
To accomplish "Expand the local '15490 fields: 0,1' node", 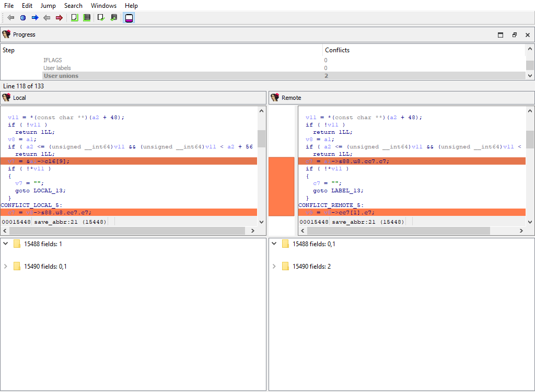I will (5, 267).
